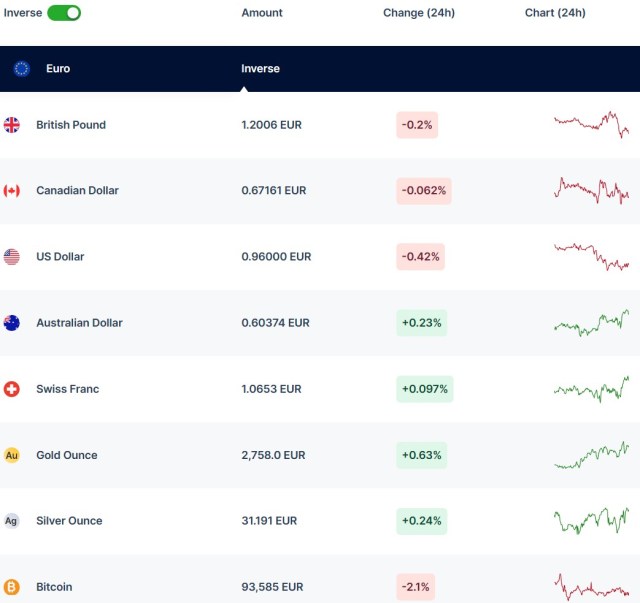Click the Bitcoin logo icon

click(12, 587)
